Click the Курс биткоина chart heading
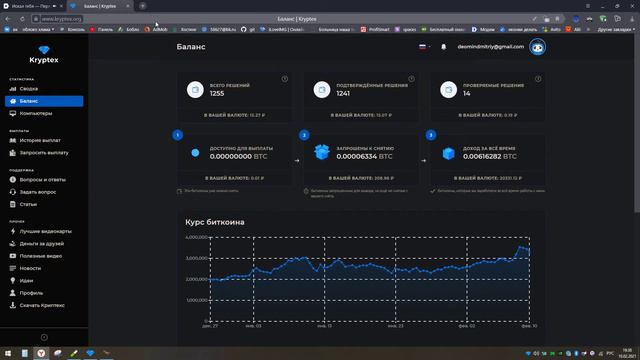 (215, 222)
